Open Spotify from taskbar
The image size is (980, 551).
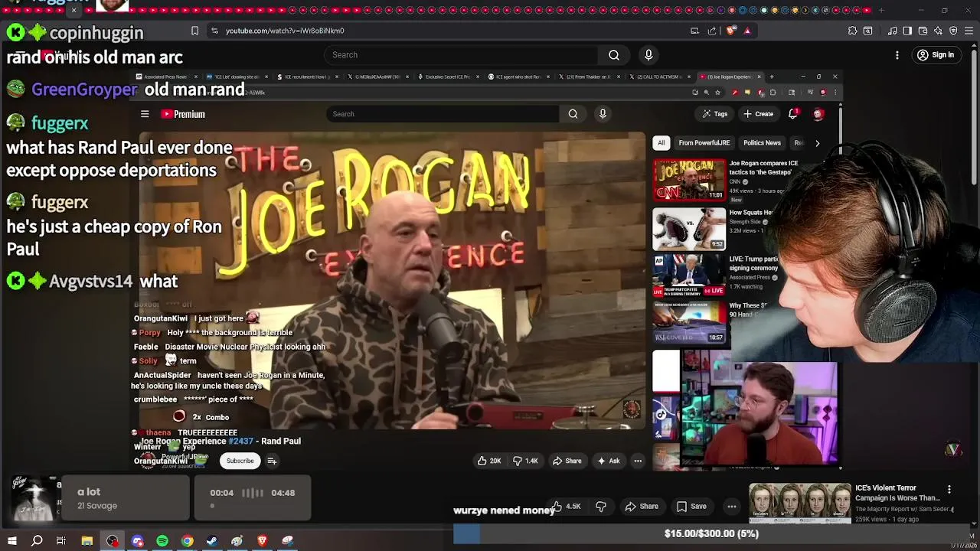pos(162,541)
